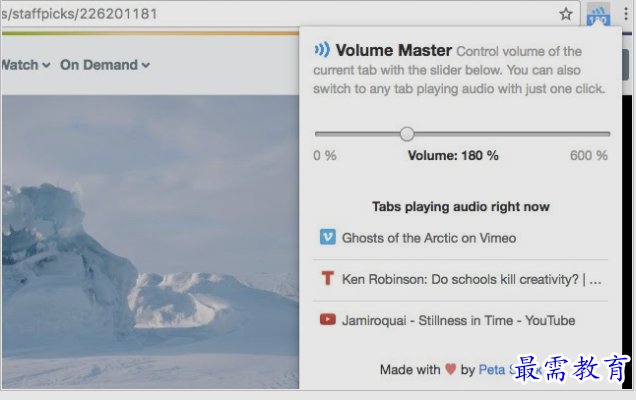Expand the Watch dropdown menu

[x=25, y=65]
